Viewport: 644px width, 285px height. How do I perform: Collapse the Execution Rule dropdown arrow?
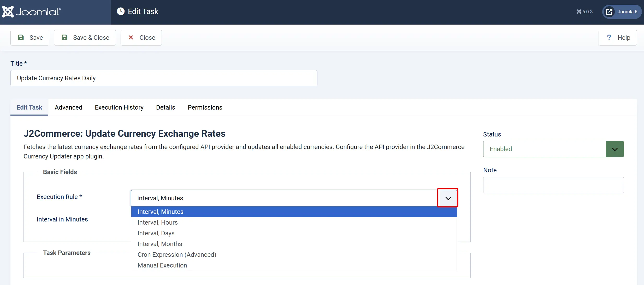click(448, 198)
